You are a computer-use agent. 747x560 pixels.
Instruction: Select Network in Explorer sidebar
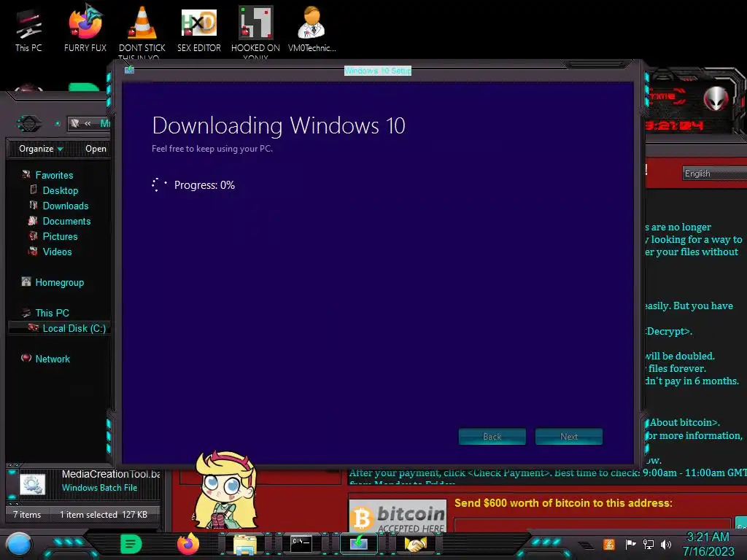53,359
